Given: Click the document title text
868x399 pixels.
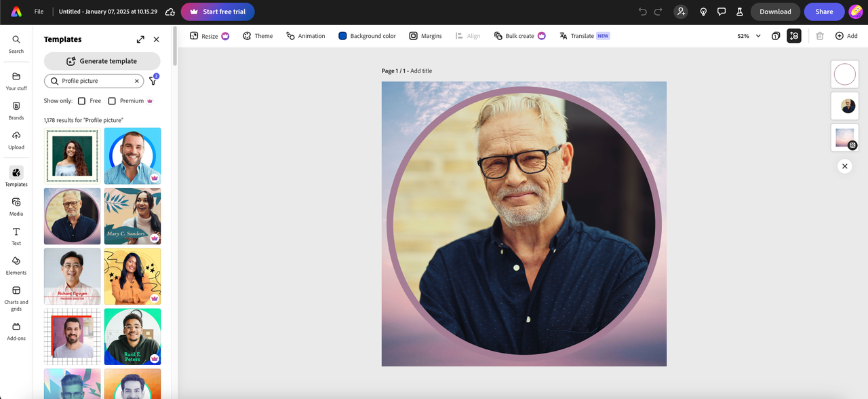Looking at the screenshot, I should tap(108, 12).
